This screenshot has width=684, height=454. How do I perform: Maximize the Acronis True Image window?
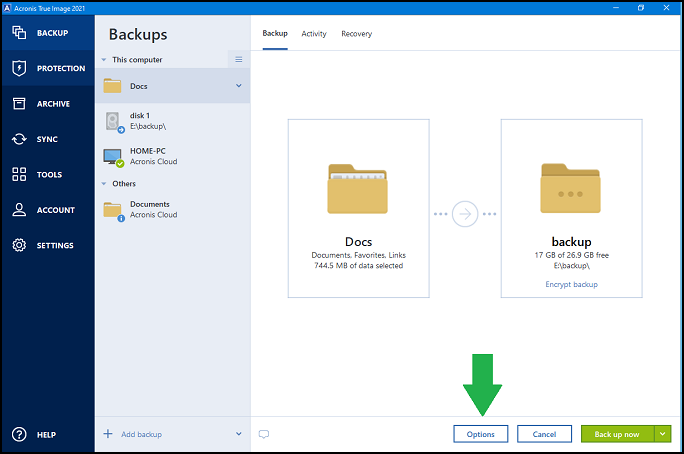[x=641, y=7]
